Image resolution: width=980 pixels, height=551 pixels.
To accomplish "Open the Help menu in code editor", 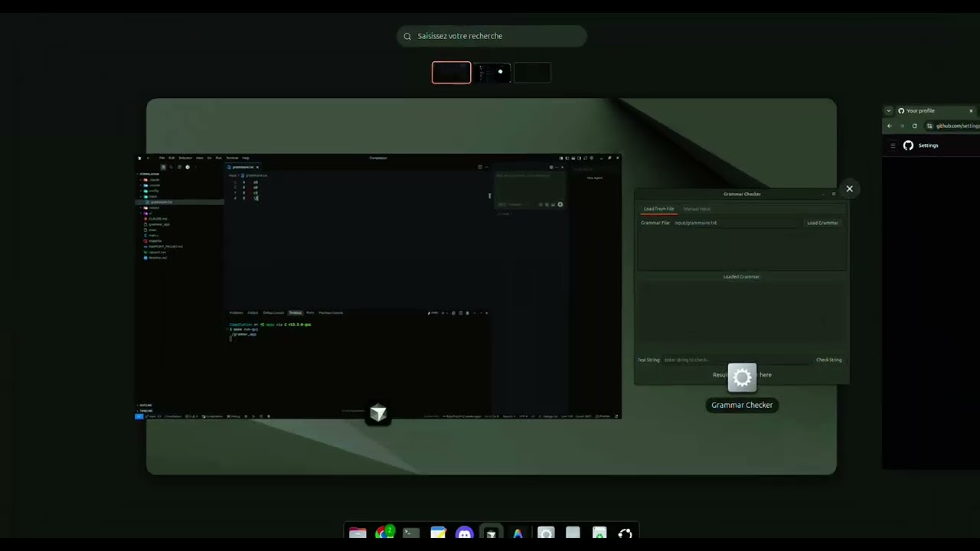I will (246, 158).
